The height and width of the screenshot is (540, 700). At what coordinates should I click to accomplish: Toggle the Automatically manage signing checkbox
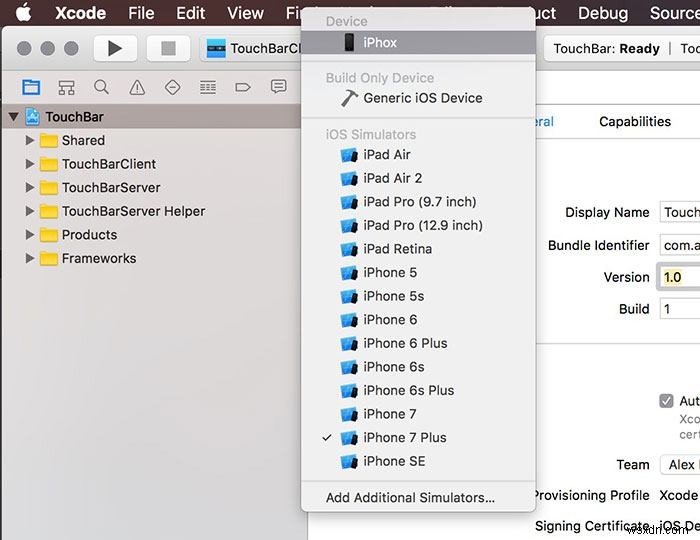(666, 401)
